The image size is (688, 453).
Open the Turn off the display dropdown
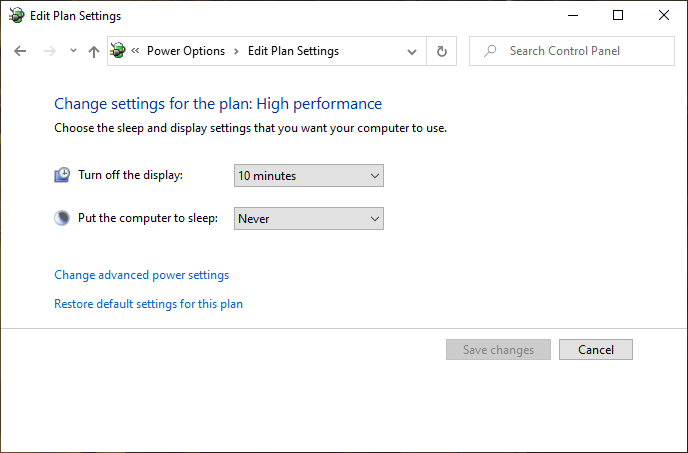click(x=308, y=176)
